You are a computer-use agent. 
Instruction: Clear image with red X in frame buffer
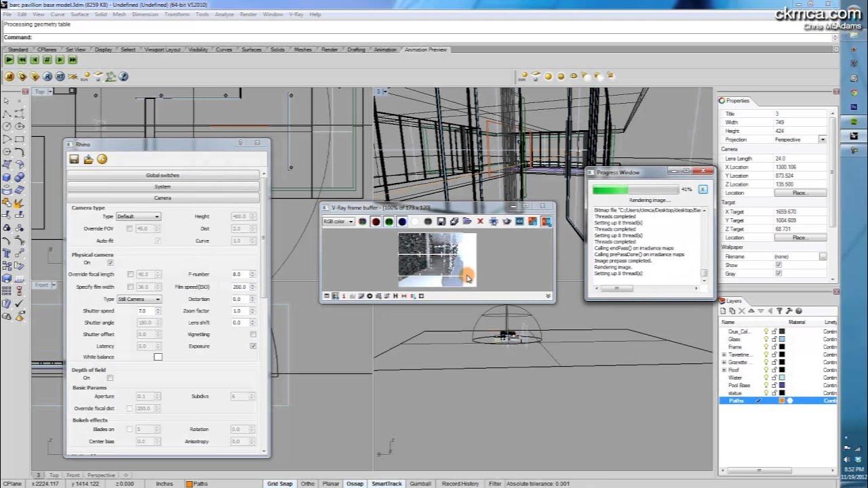pos(480,222)
